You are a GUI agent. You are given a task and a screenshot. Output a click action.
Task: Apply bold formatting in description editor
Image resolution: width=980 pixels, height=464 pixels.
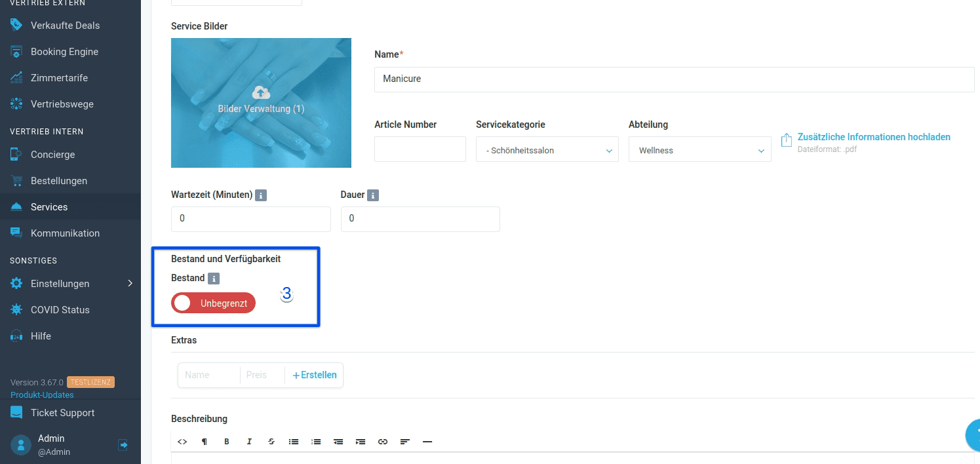pos(227,442)
